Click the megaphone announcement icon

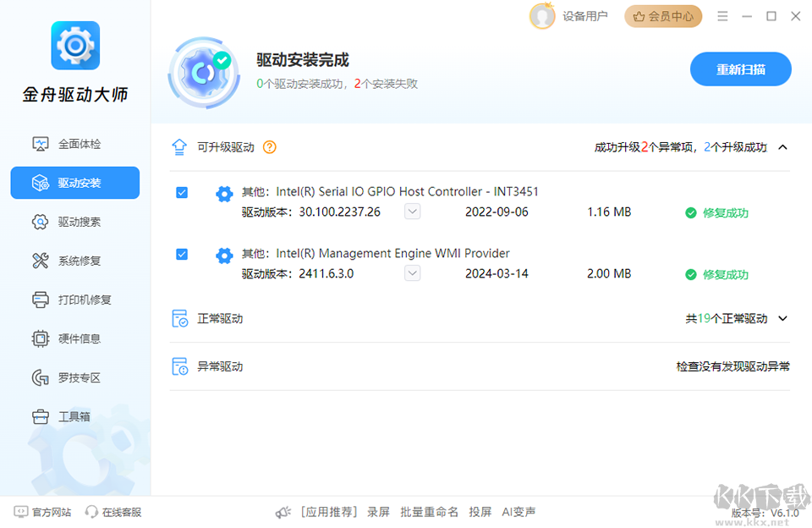tap(283, 513)
